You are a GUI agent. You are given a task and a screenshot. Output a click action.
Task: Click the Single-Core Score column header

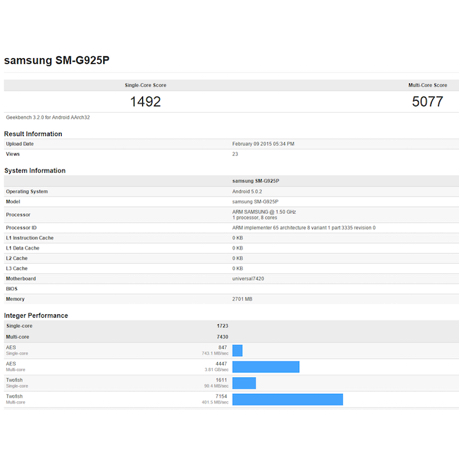(145, 85)
